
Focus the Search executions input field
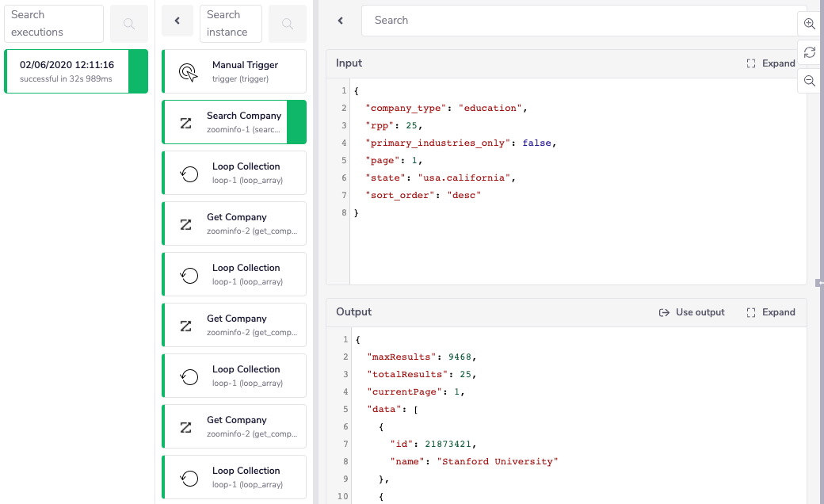click(x=54, y=24)
